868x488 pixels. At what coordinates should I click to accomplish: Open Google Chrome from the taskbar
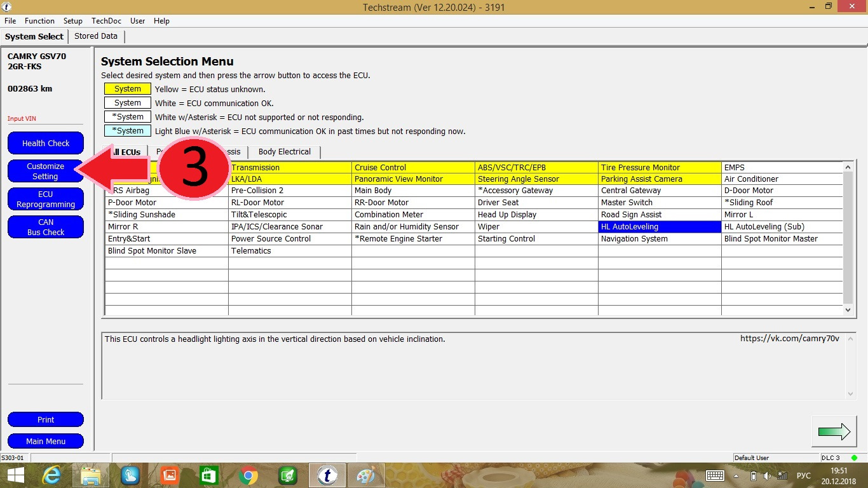[248, 475]
